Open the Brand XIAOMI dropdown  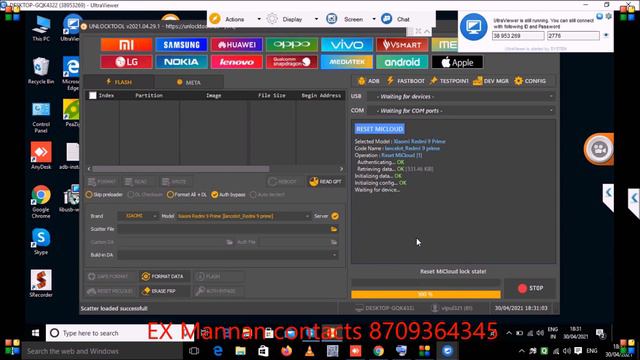point(138,216)
